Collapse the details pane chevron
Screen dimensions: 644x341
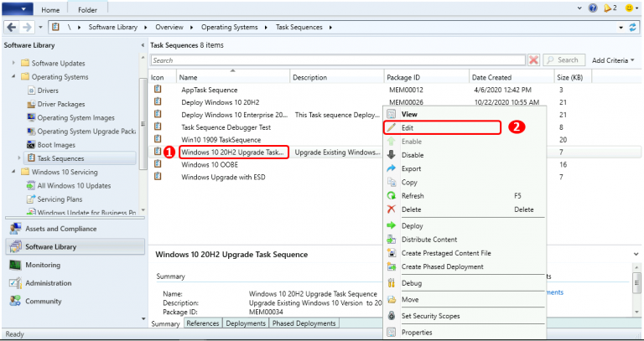(636, 255)
